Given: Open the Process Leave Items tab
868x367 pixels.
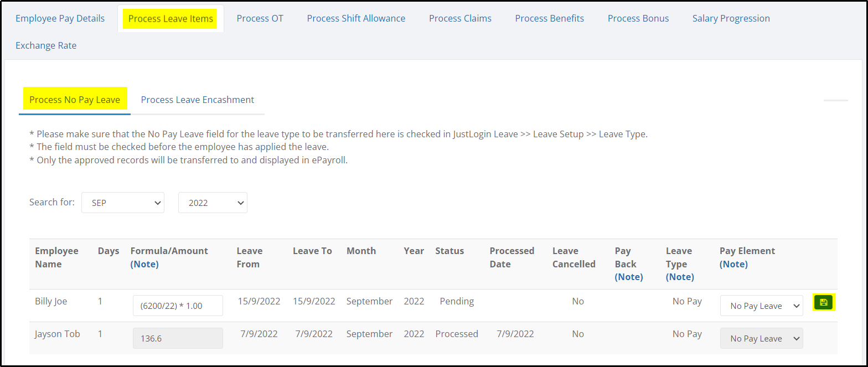Looking at the screenshot, I should pos(170,18).
